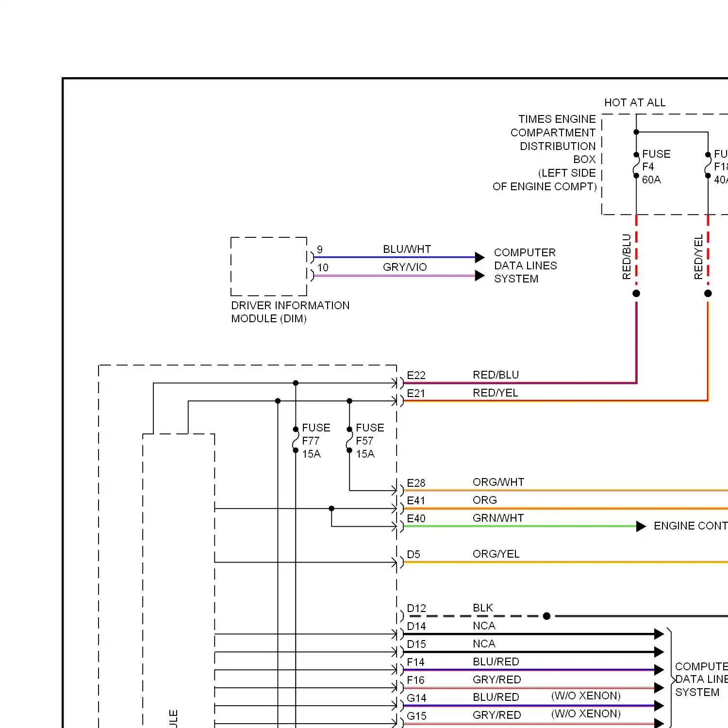Click connector pin label "E41"

[416, 500]
